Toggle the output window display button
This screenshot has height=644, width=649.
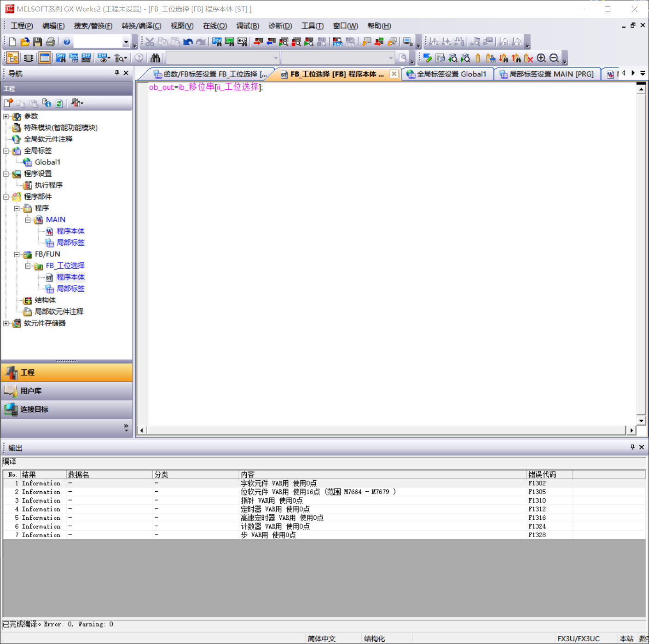point(45,58)
